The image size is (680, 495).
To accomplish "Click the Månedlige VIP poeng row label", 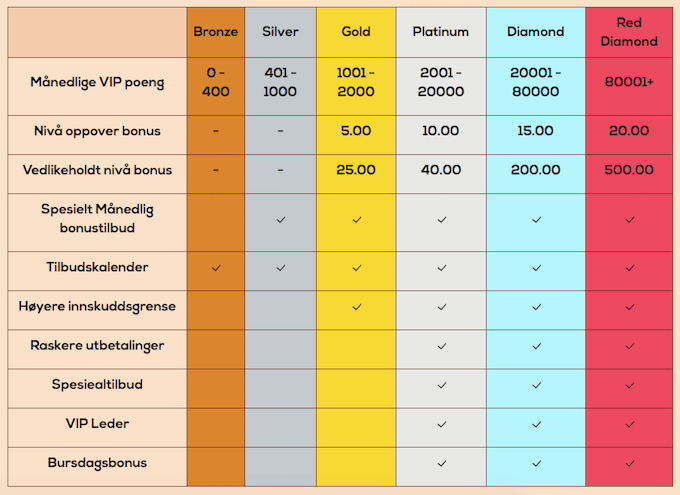I will coord(97,82).
